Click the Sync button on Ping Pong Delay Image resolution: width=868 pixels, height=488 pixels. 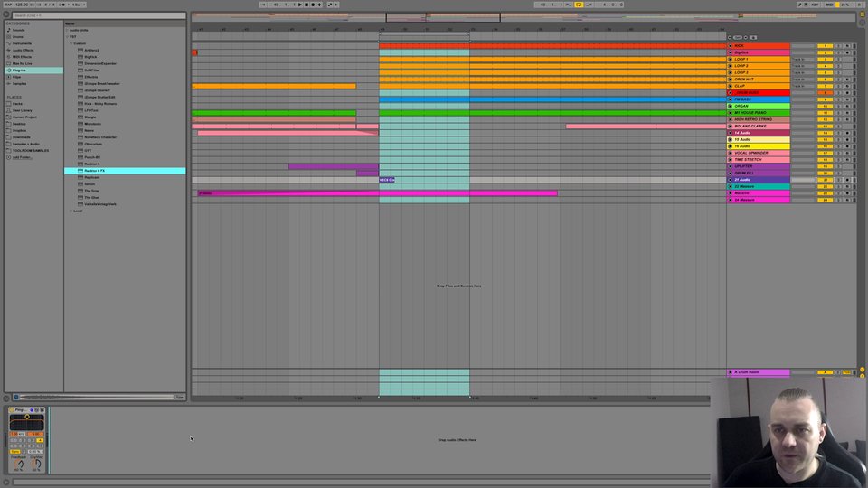[14, 452]
